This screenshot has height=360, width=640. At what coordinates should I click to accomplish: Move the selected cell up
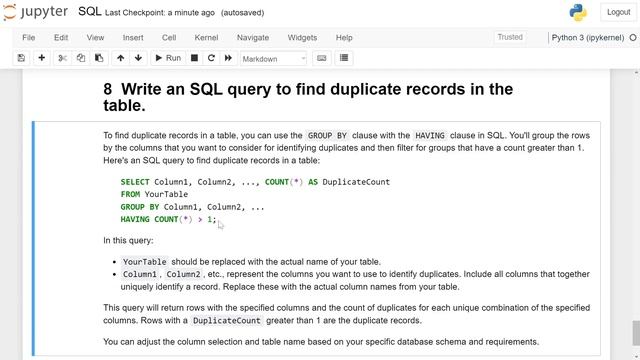point(120,58)
